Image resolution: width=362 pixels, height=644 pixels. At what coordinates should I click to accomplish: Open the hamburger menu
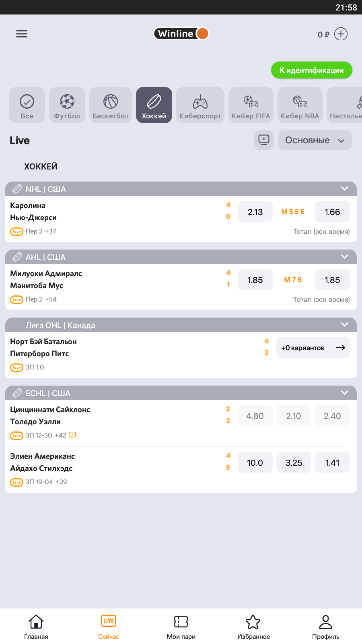point(22,34)
